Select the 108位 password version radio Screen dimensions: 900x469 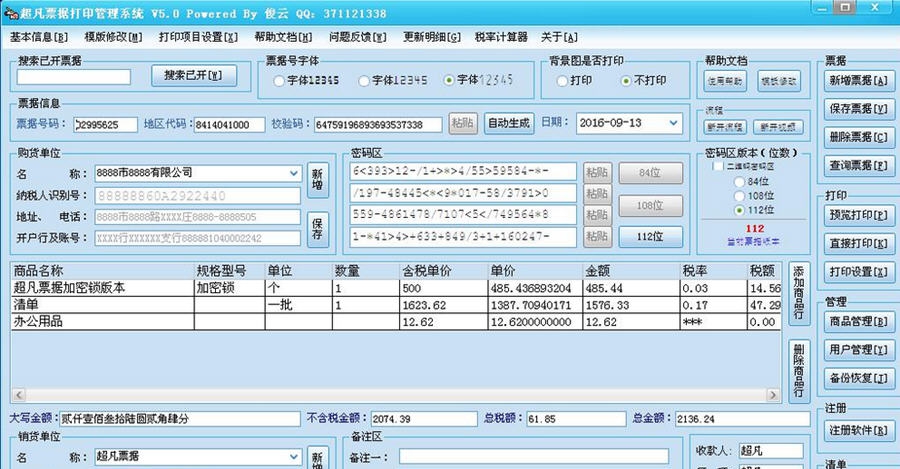[739, 196]
